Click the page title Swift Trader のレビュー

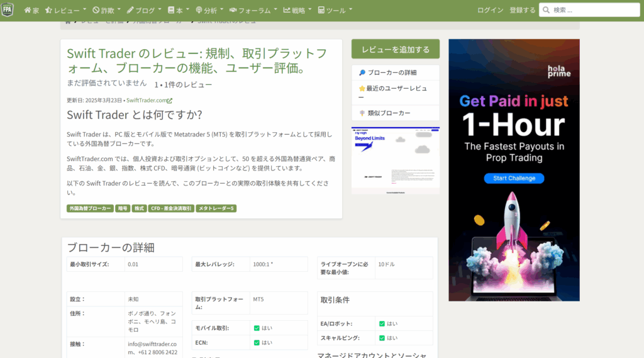point(197,60)
